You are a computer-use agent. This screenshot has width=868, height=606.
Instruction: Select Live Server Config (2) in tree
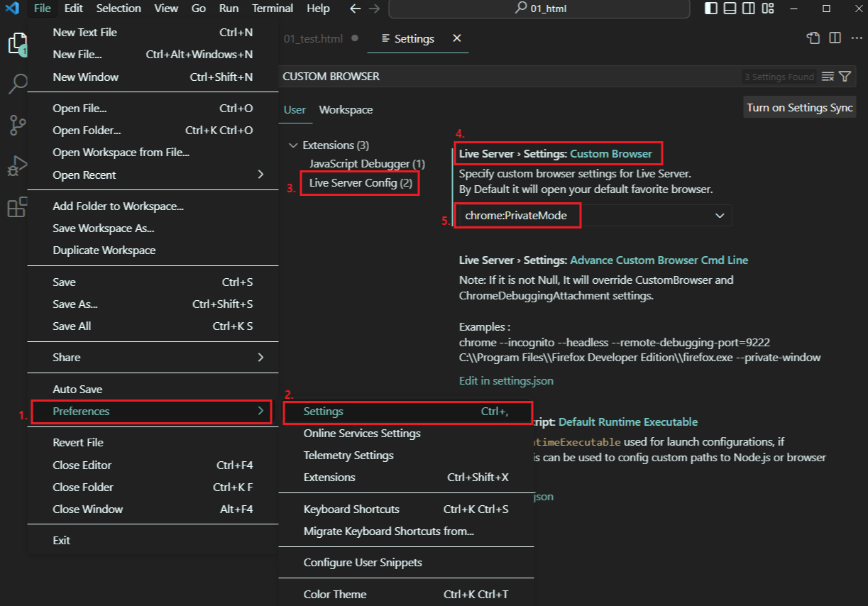(361, 183)
